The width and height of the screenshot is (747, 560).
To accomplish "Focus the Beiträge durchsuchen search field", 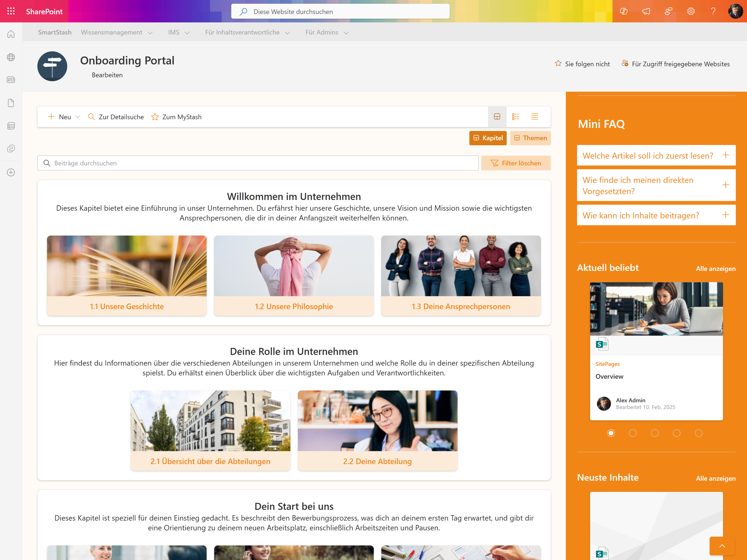I will [258, 163].
